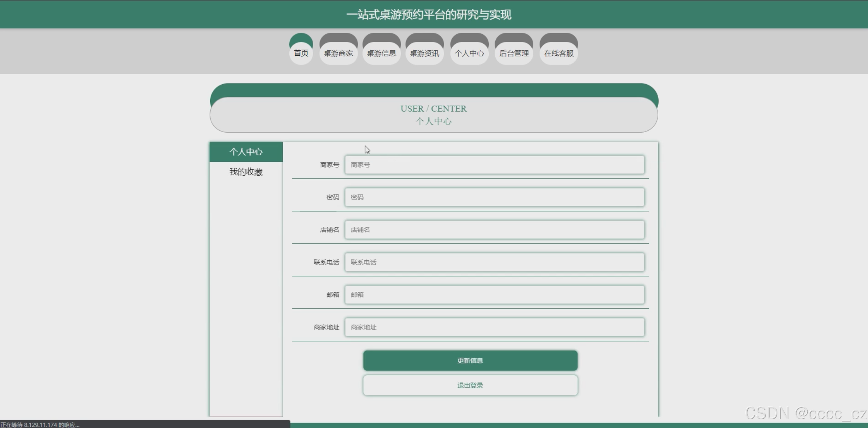Open the 桌游信息 navigation item
868x428 pixels.
click(x=381, y=53)
